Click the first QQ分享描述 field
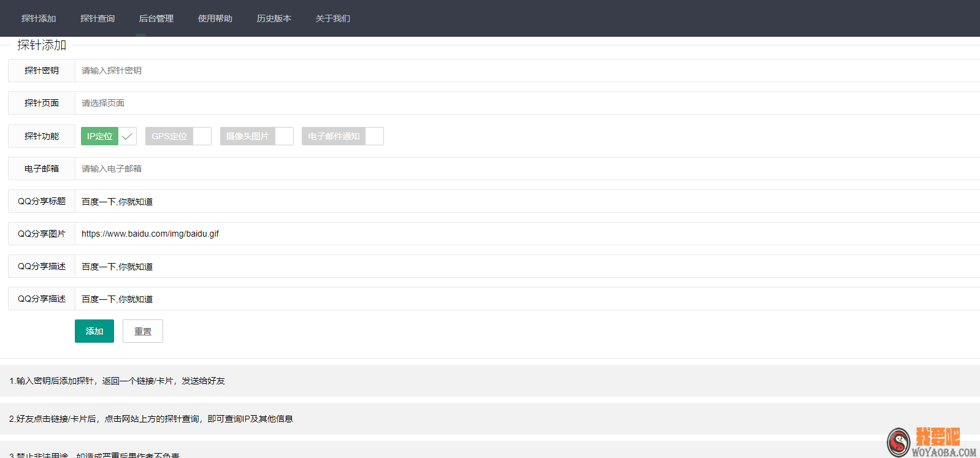 coord(526,266)
